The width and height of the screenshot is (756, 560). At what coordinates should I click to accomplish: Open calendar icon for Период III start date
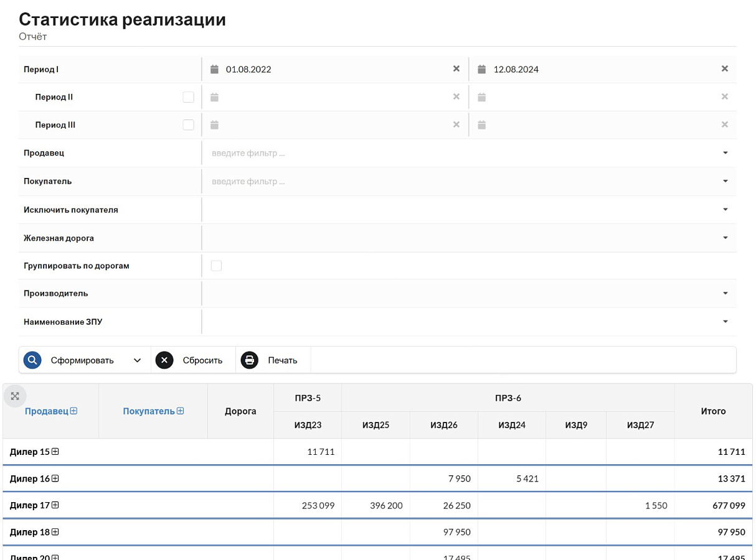[x=214, y=125]
